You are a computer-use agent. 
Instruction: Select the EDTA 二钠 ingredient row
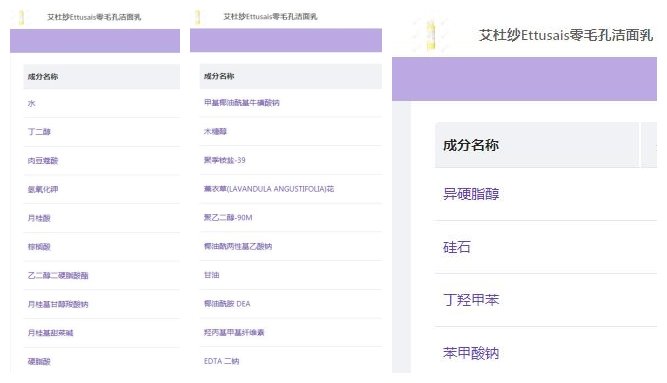pos(291,361)
